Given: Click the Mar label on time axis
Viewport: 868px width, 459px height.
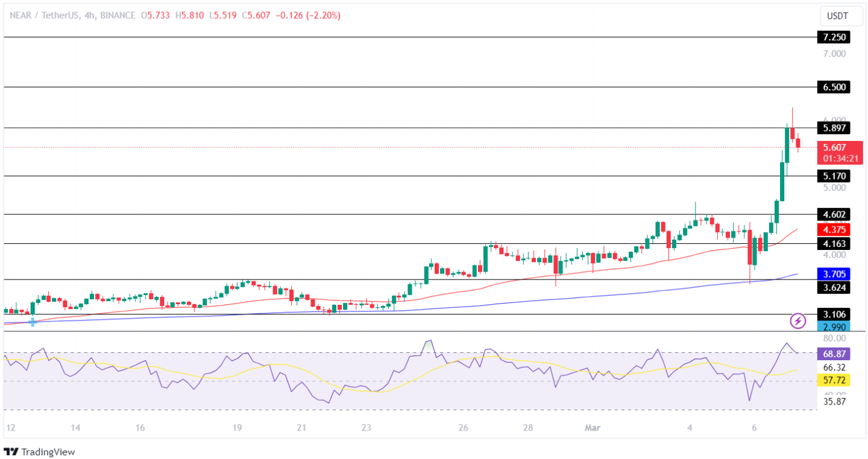Looking at the screenshot, I should (593, 428).
